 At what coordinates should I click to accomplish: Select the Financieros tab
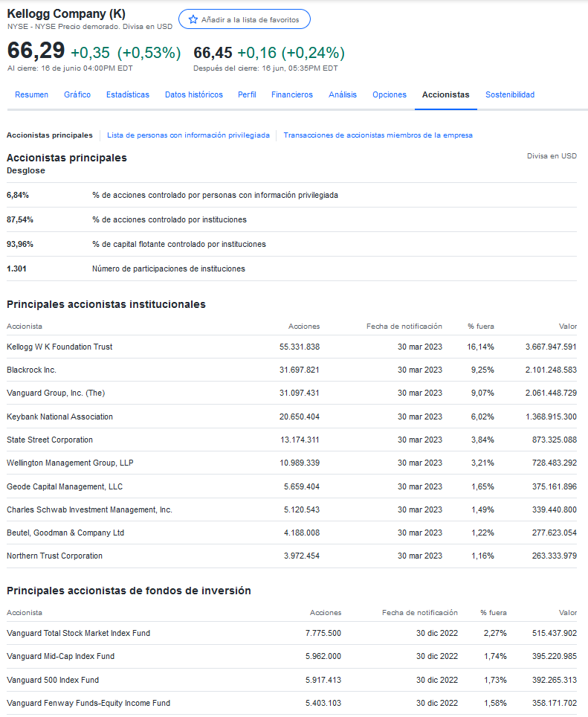tap(292, 94)
